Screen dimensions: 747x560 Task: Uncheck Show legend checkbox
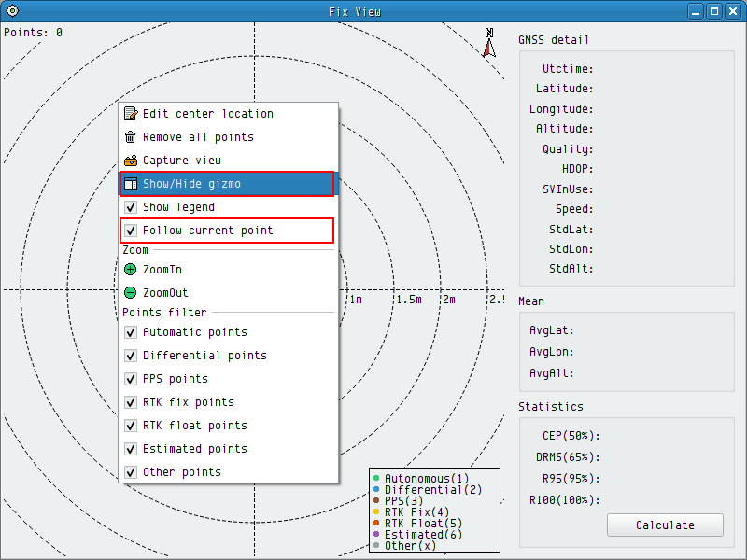click(131, 207)
